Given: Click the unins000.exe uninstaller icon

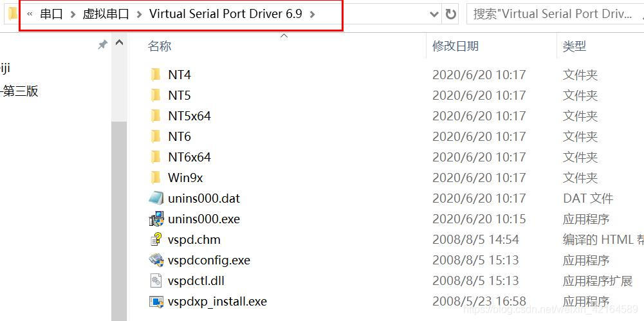Looking at the screenshot, I should (x=156, y=219).
